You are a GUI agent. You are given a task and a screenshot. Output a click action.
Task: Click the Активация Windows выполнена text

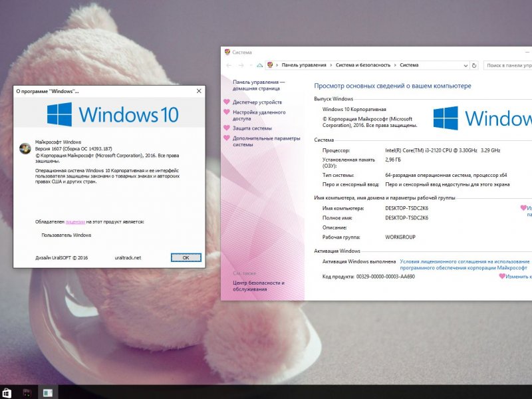(x=359, y=261)
